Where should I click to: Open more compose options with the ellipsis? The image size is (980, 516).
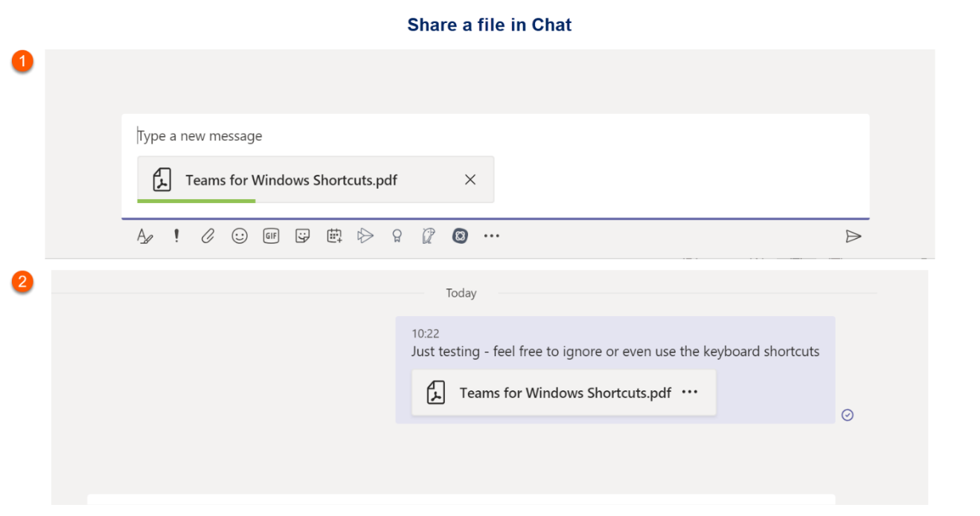(x=491, y=236)
